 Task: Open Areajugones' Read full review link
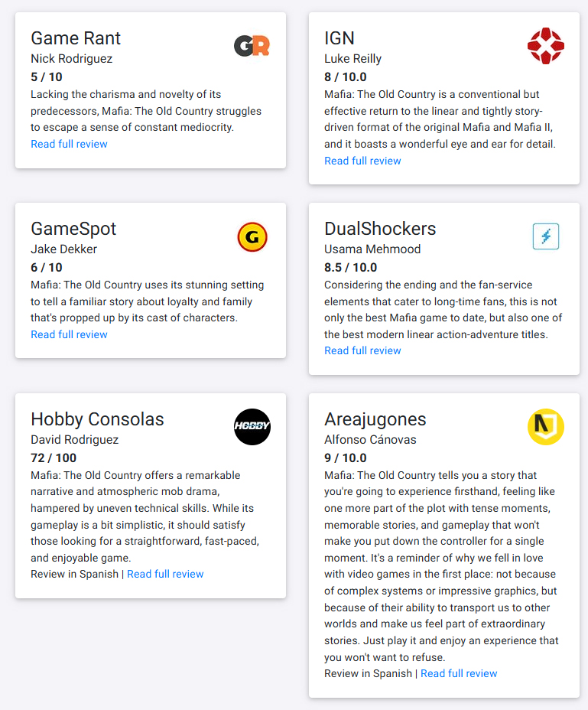coord(459,673)
